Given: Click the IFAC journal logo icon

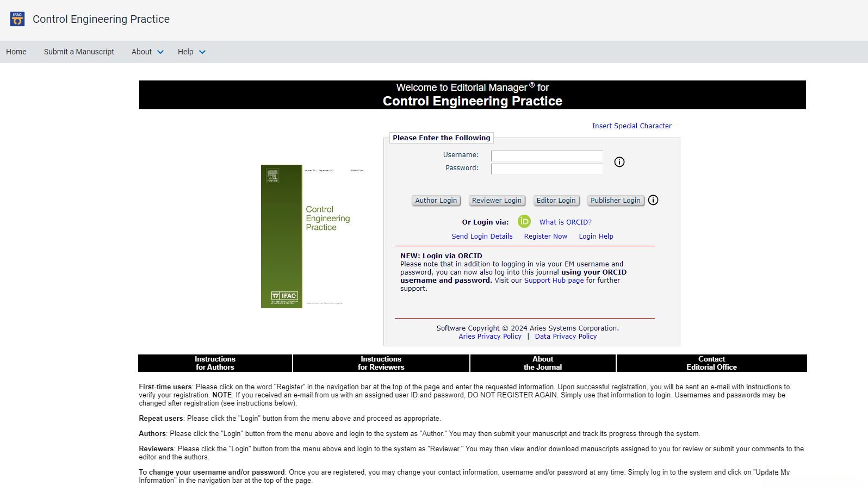Looking at the screenshot, I should 17,19.
